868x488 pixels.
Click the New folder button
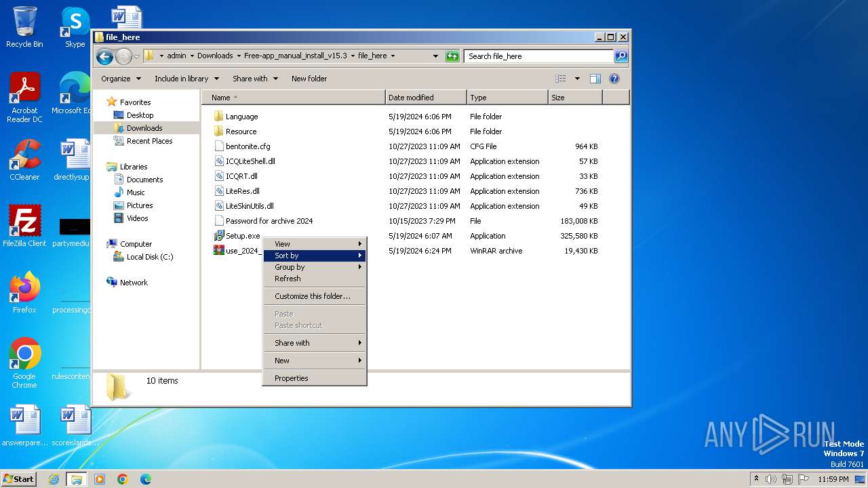[x=309, y=79]
